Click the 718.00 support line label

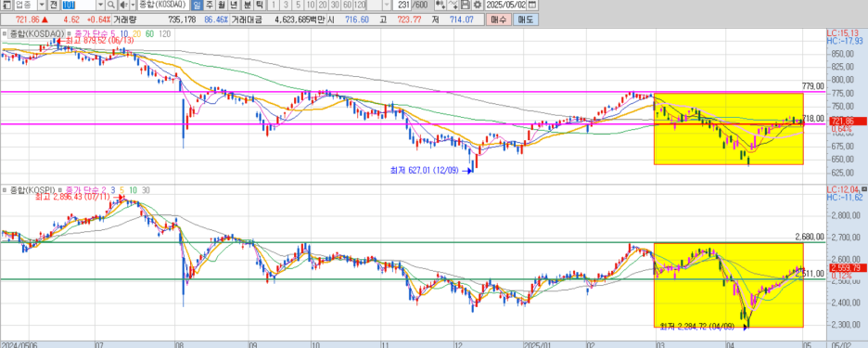pos(813,118)
